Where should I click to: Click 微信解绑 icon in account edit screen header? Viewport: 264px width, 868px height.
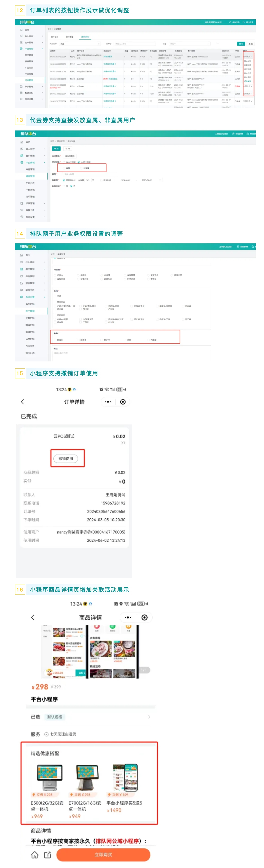[x=238, y=247]
